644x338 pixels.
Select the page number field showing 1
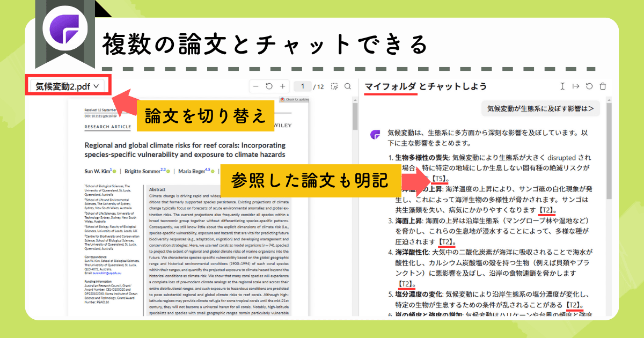303,86
